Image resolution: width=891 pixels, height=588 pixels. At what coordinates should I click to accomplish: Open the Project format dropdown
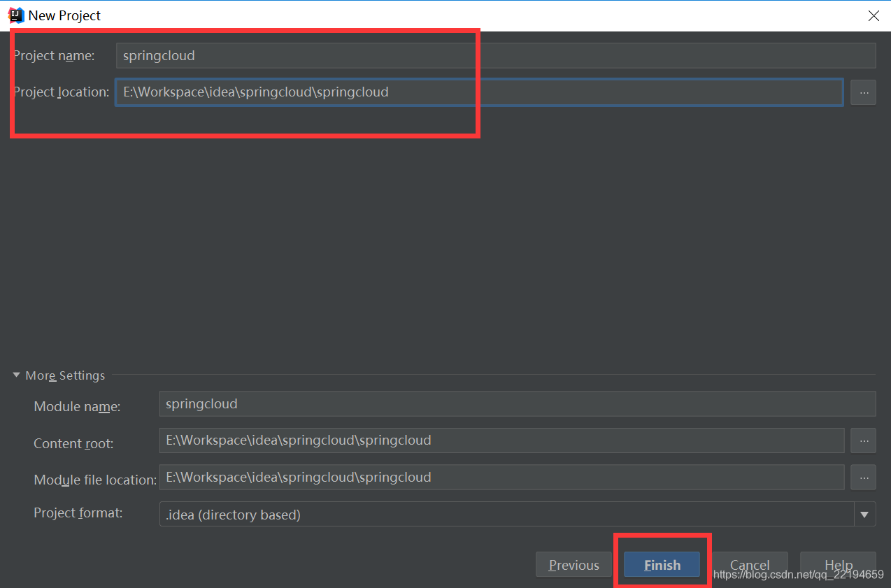865,515
